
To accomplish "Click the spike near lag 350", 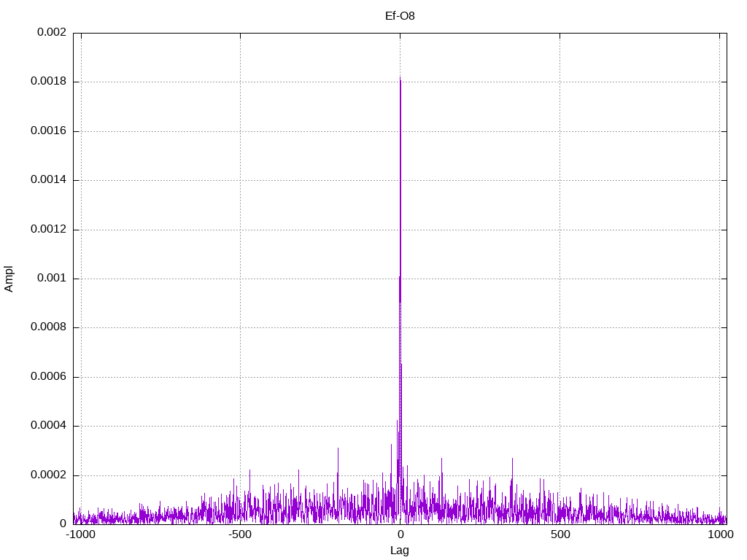I will point(512,460).
